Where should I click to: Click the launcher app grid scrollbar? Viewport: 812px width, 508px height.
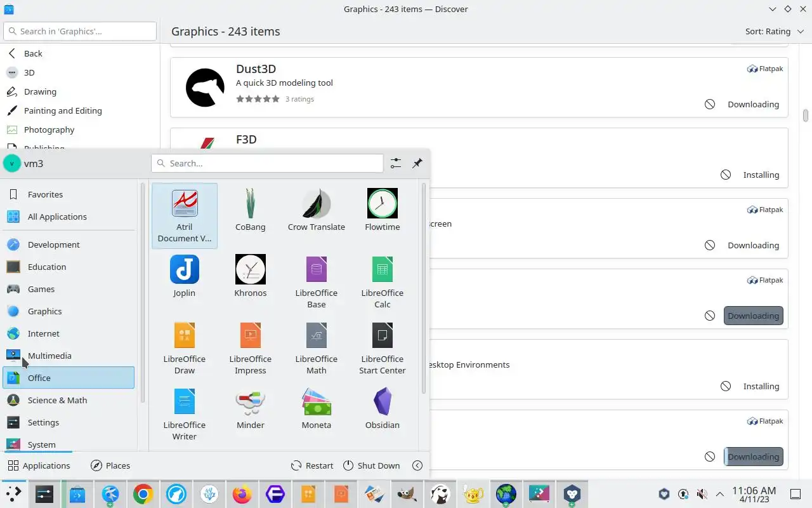click(x=423, y=288)
